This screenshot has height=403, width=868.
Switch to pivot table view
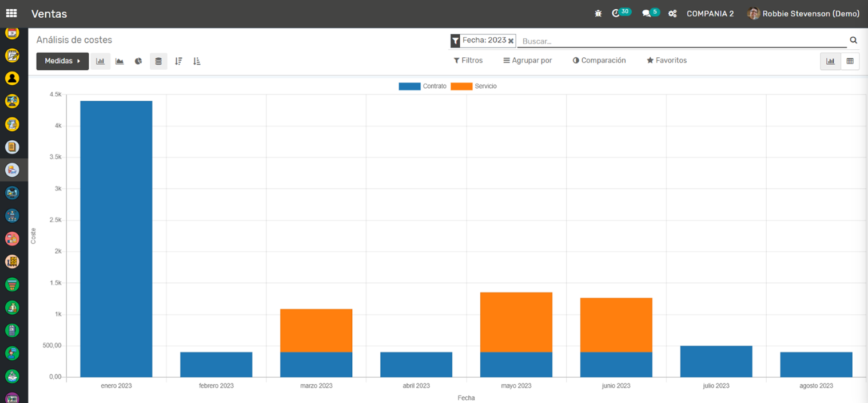coord(850,61)
